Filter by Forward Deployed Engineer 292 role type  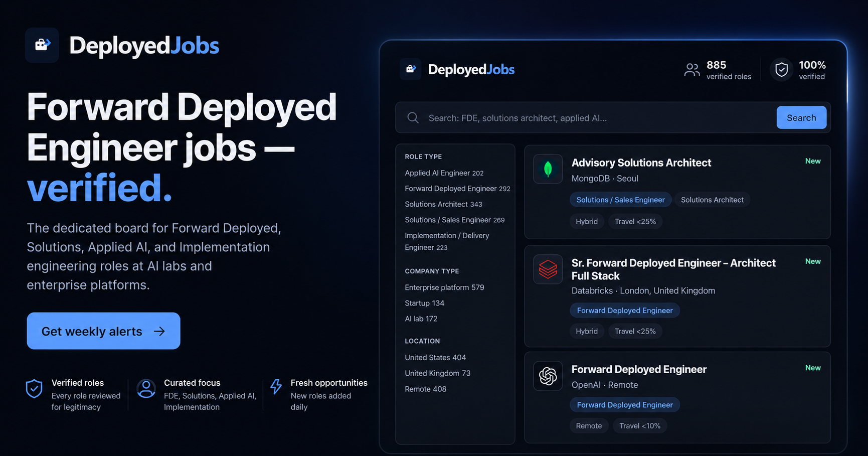coord(457,189)
